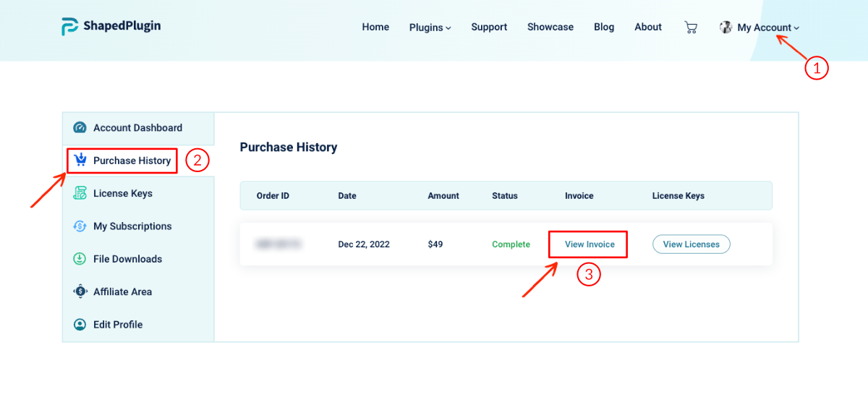Click the user avatar beside My Account
Screen dimensions: 868x405
[726, 27]
